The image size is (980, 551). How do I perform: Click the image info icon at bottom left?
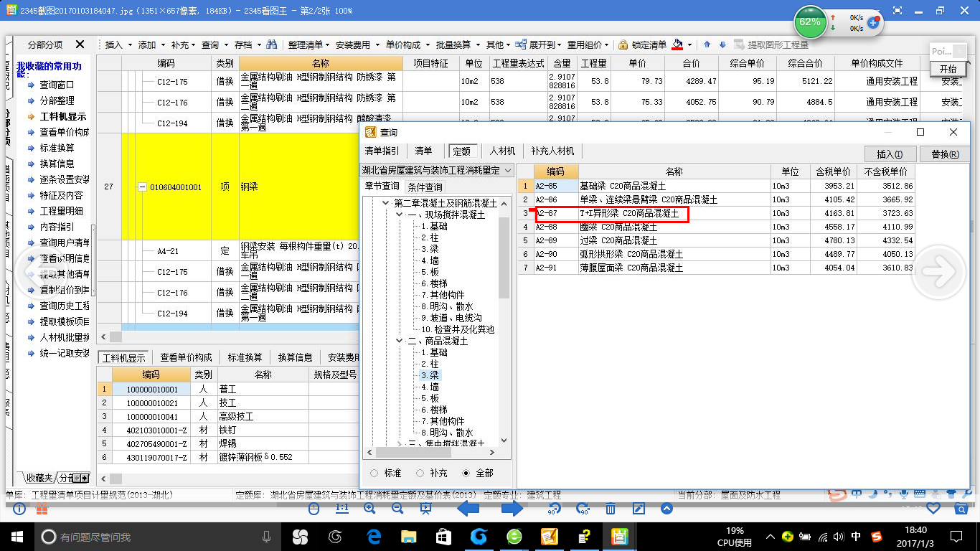point(19,509)
